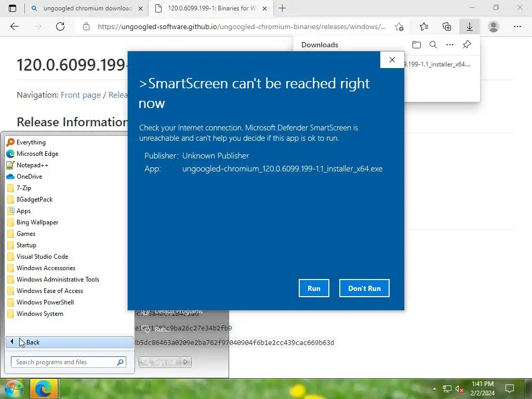Open a new browser tab
The height and width of the screenshot is (399, 532).
pyautogui.click(x=282, y=8)
